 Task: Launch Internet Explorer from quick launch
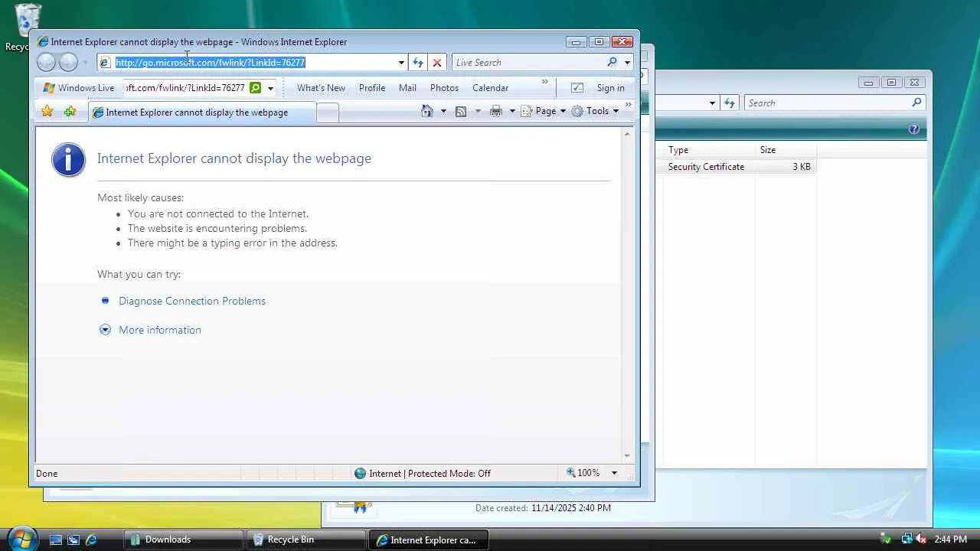(91, 540)
